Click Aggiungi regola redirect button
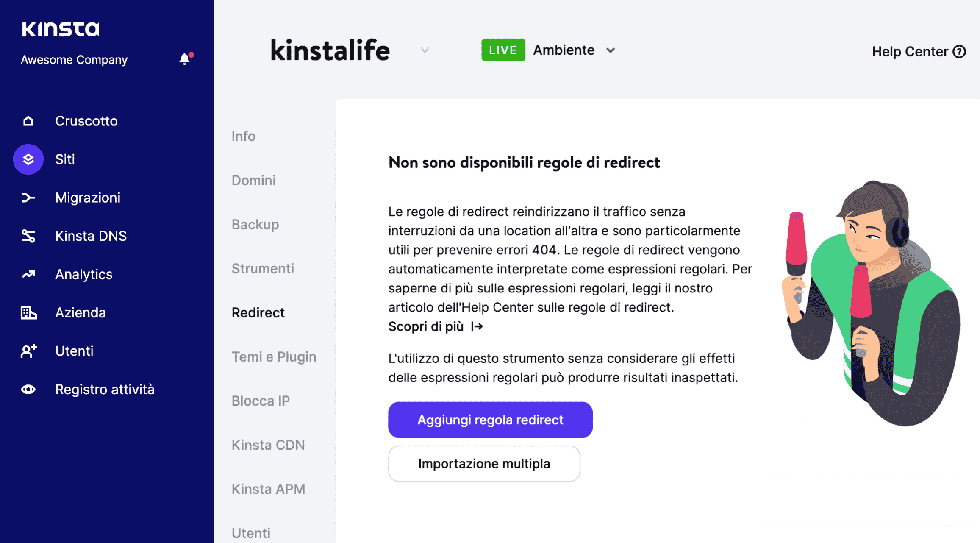The width and height of the screenshot is (980, 543). point(490,420)
